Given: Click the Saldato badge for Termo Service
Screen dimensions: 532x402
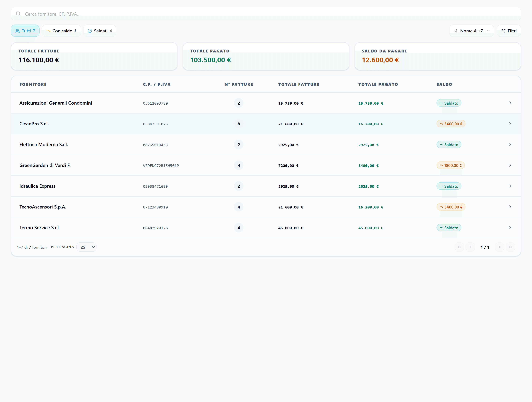Looking at the screenshot, I should (449, 228).
